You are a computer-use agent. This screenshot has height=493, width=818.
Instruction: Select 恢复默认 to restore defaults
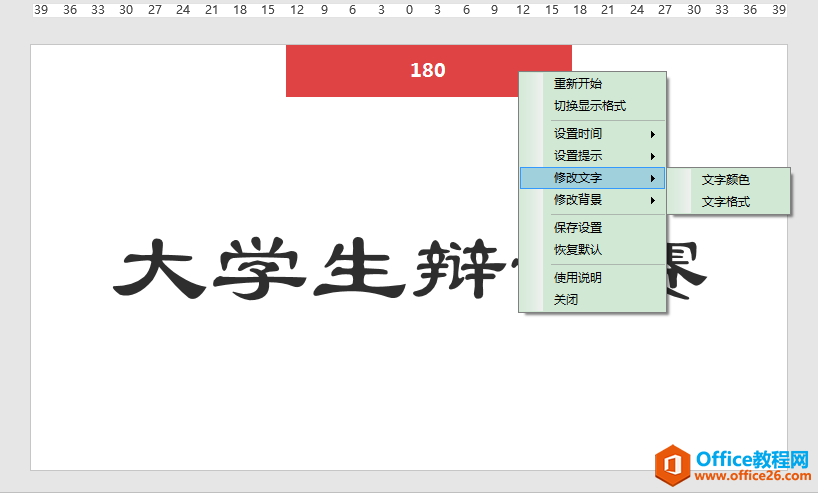(x=578, y=250)
